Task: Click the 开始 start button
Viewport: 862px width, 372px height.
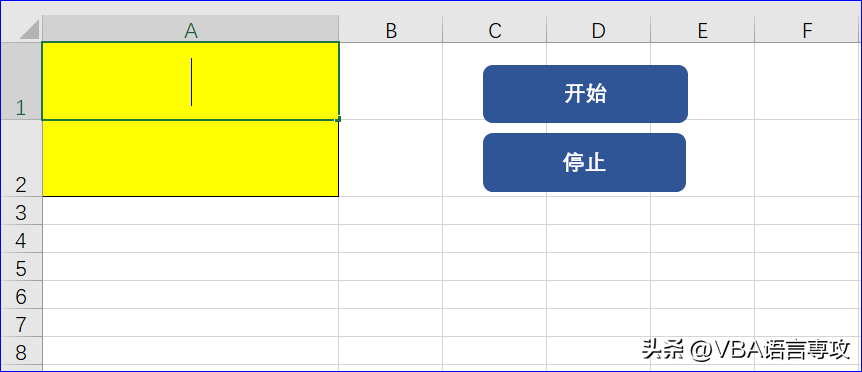Action: pyautogui.click(x=585, y=94)
